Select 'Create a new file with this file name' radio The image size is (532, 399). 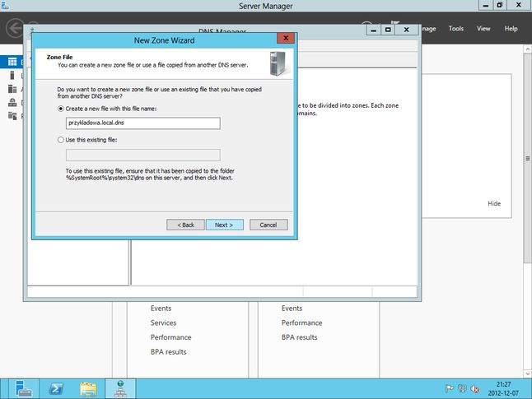(x=61, y=109)
